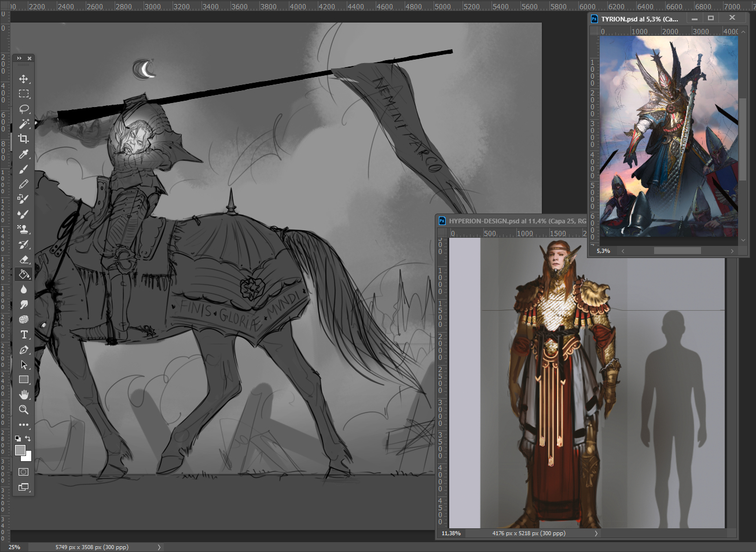Click the 5,3% zoom field in TYRION window
Viewport: 756px width, 552px height.
[603, 251]
